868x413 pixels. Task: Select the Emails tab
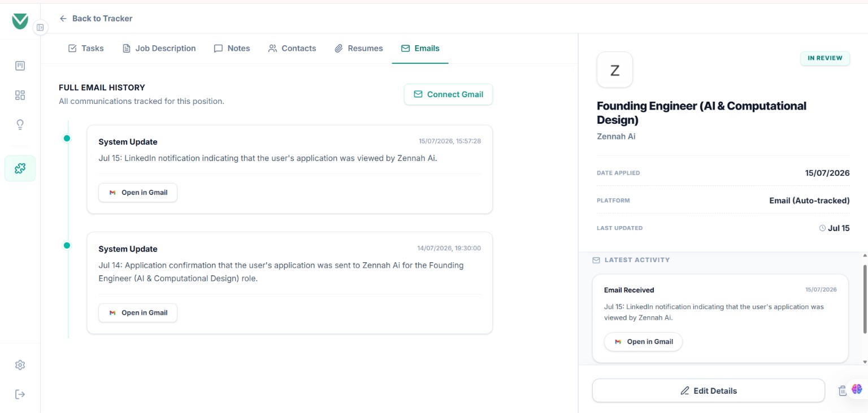[420, 48]
